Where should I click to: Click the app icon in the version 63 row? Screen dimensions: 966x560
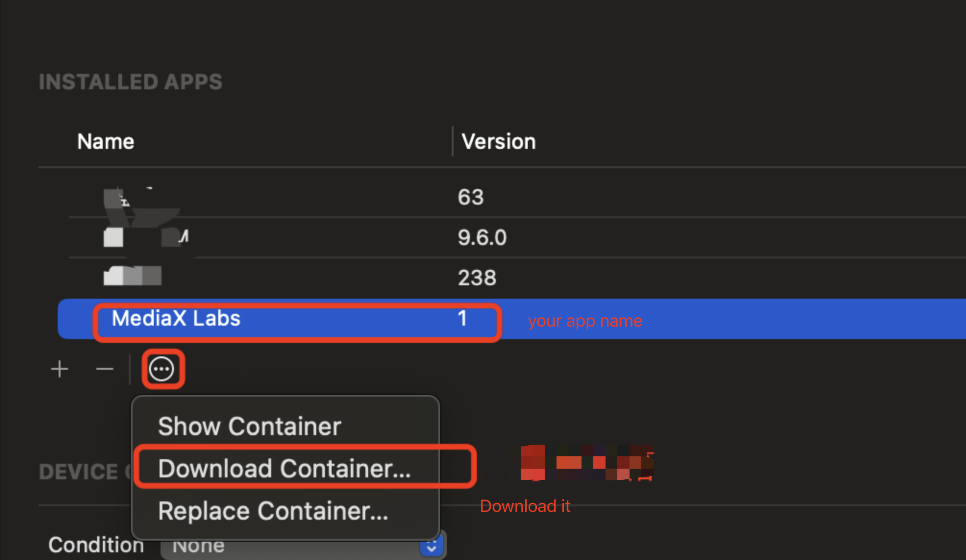pos(114,198)
